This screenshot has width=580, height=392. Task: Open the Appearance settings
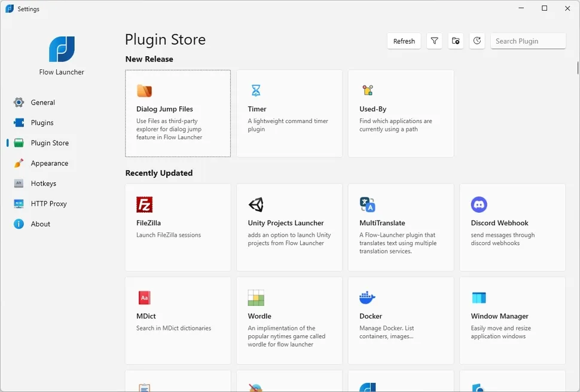[x=50, y=163]
